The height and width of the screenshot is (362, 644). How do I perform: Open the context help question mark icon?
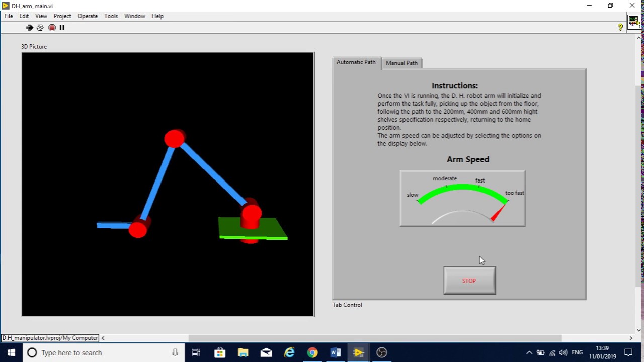(x=620, y=28)
